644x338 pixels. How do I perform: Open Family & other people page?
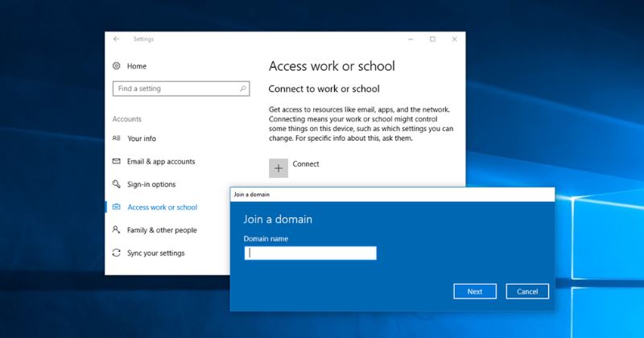point(162,230)
